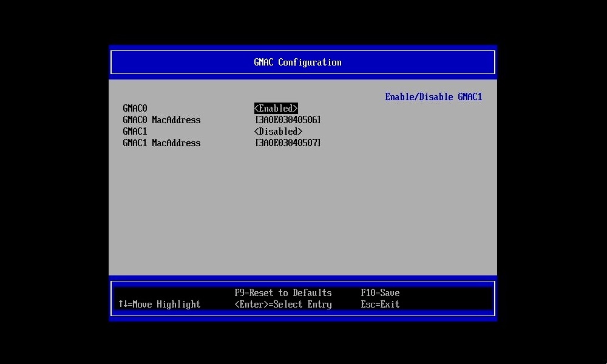Click F10=Save in the help bar
Viewport: 607px width, 364px height.
(380, 292)
